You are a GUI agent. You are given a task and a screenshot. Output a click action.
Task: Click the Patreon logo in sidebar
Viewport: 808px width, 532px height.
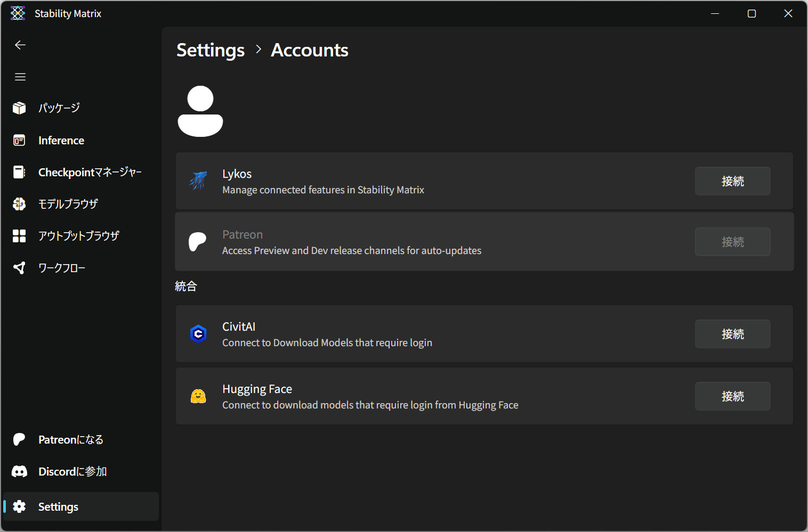19,440
